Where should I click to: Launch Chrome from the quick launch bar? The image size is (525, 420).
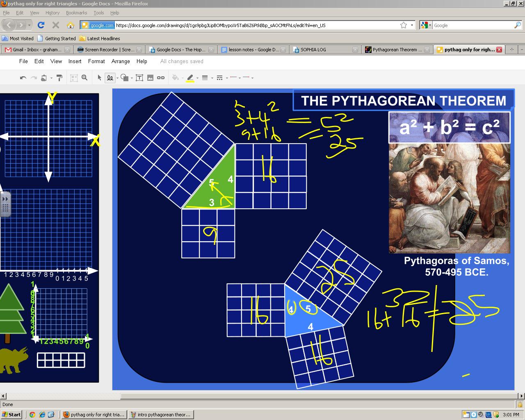pos(32,414)
